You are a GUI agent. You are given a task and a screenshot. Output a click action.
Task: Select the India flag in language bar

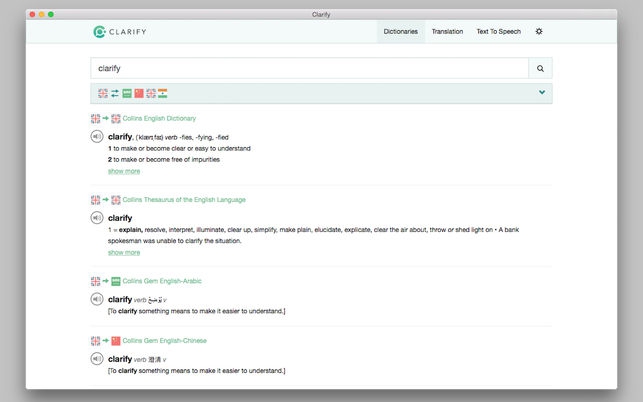[x=163, y=93]
